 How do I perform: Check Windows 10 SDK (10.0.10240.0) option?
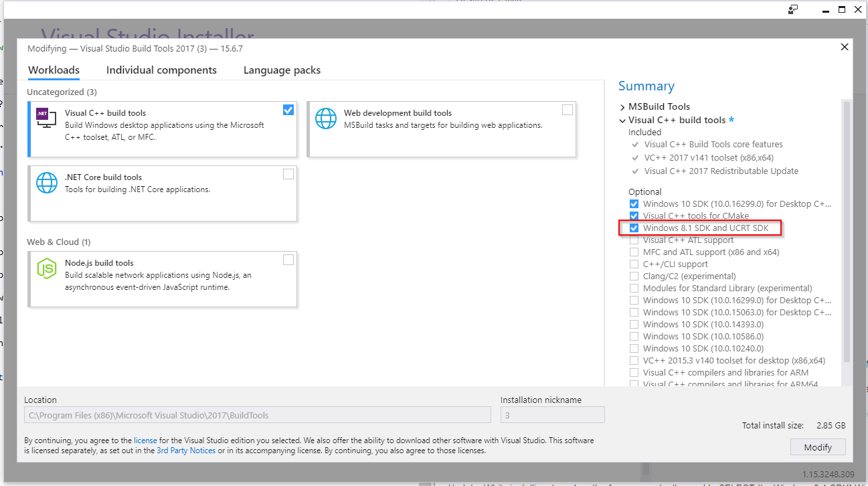pos(634,349)
